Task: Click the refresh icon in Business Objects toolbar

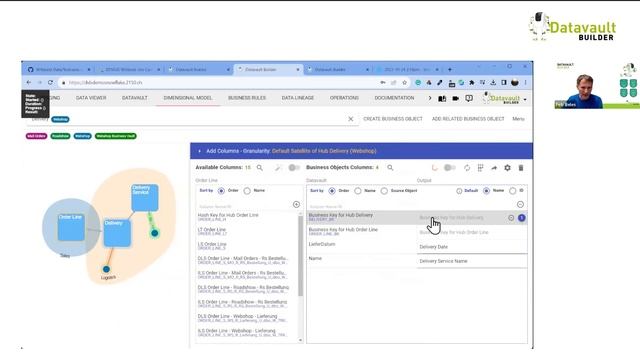Action: (467, 168)
